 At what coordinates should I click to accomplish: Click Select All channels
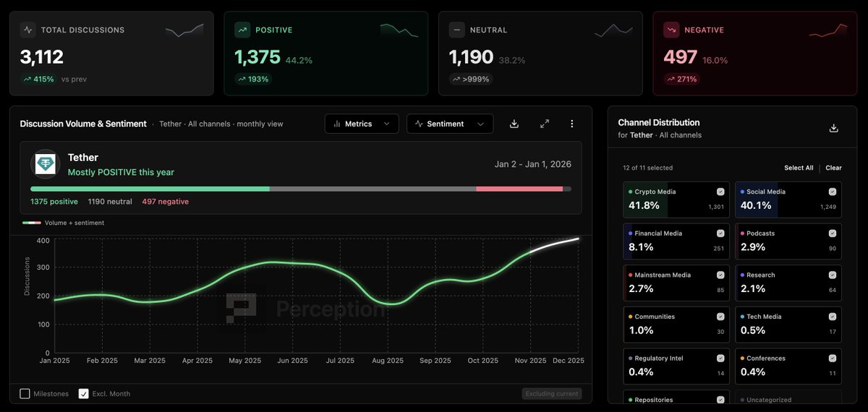pyautogui.click(x=799, y=168)
